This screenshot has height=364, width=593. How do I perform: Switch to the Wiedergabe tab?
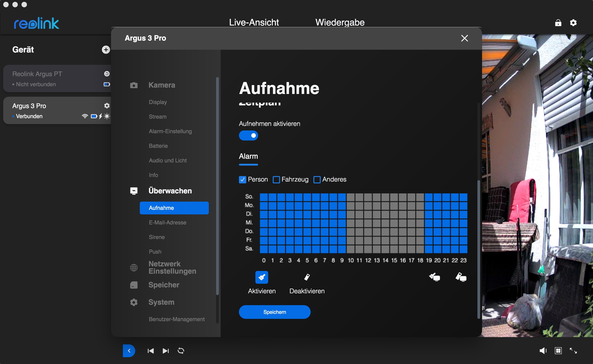click(x=340, y=22)
